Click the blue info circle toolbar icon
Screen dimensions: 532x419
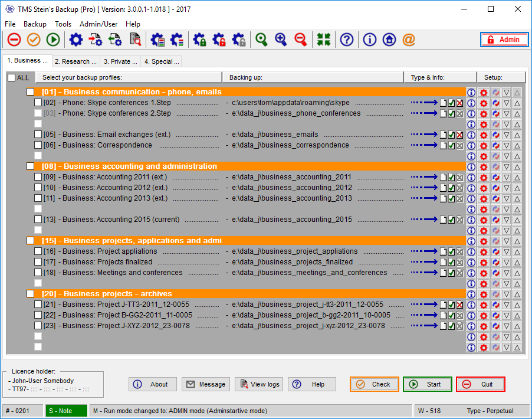coord(369,40)
